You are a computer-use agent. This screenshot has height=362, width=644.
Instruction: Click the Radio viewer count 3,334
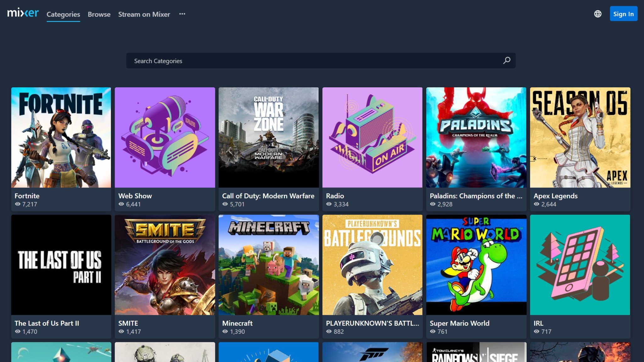pos(341,204)
